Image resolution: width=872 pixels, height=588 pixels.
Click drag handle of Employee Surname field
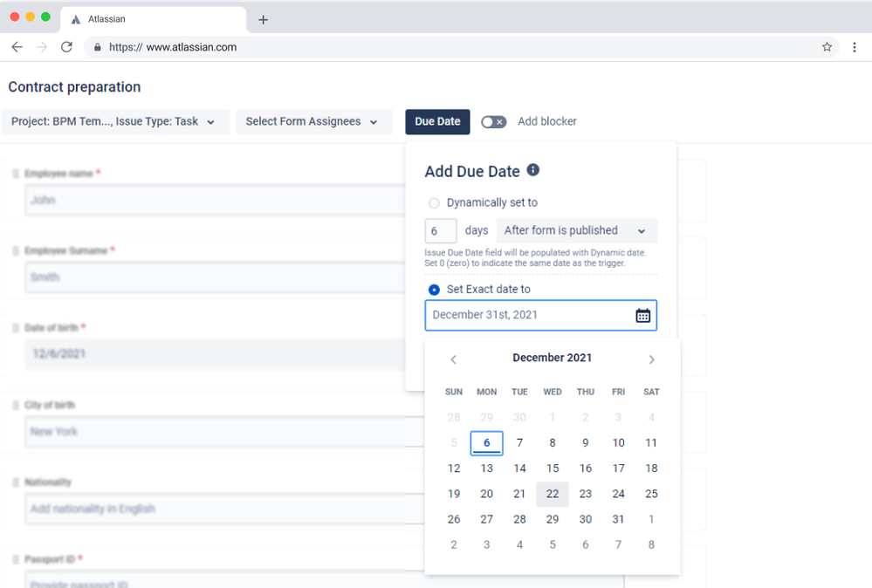[x=16, y=250]
